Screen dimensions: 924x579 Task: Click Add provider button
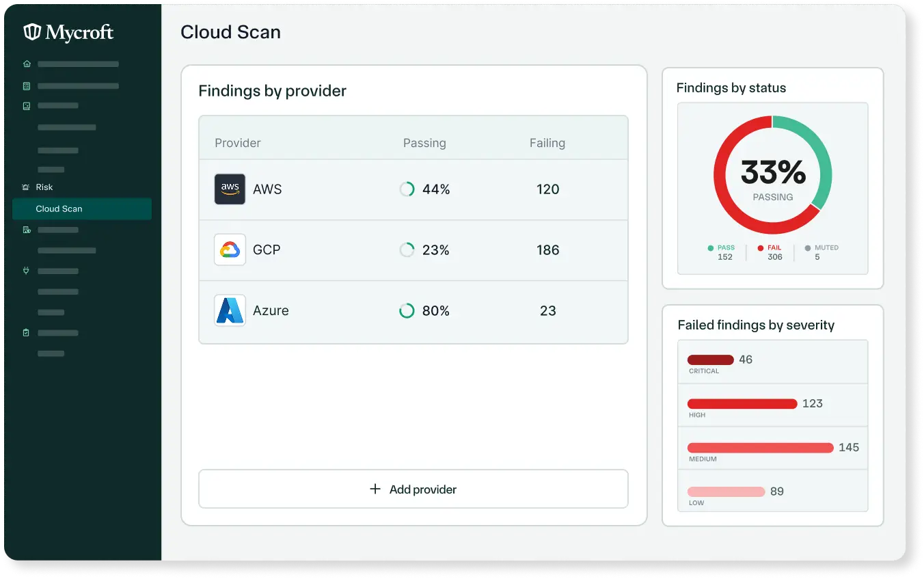pos(413,489)
